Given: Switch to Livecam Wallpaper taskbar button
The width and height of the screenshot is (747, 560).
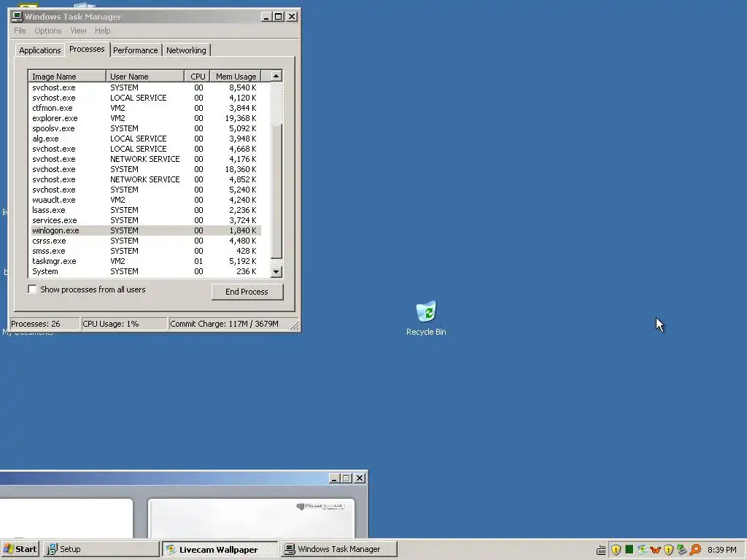Looking at the screenshot, I should click(x=220, y=549).
